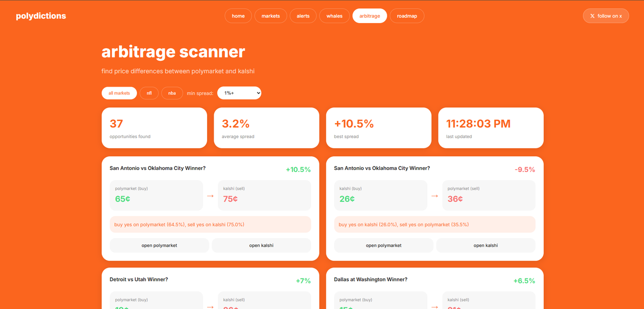Select the +10.5% spread label
The image size is (644, 309).
click(298, 170)
